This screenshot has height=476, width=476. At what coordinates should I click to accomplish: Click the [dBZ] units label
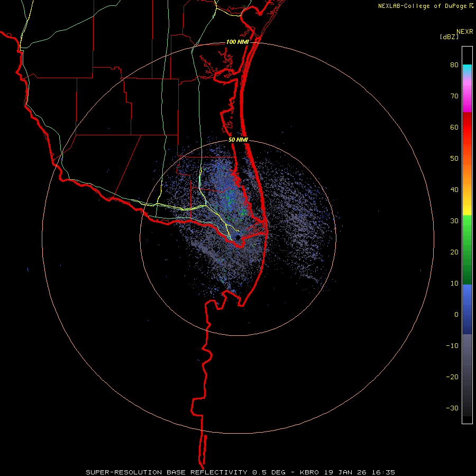[449, 36]
